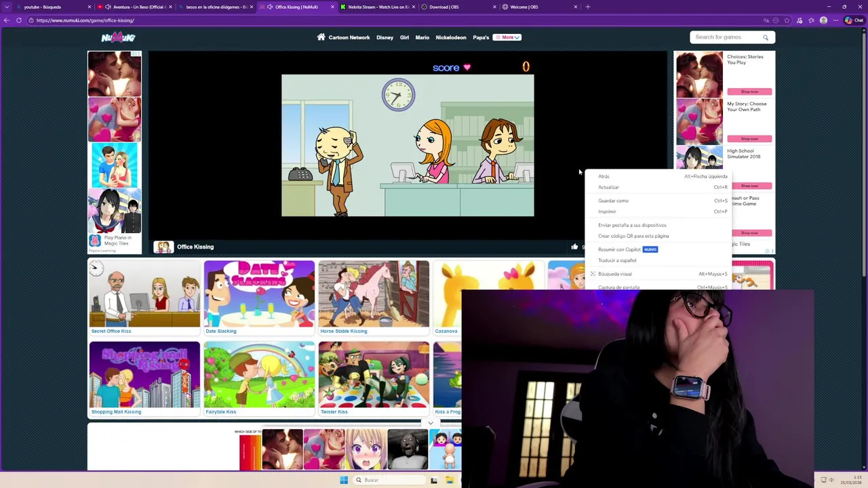Close the Office Kissing | NuMuKi tab

pos(332,7)
